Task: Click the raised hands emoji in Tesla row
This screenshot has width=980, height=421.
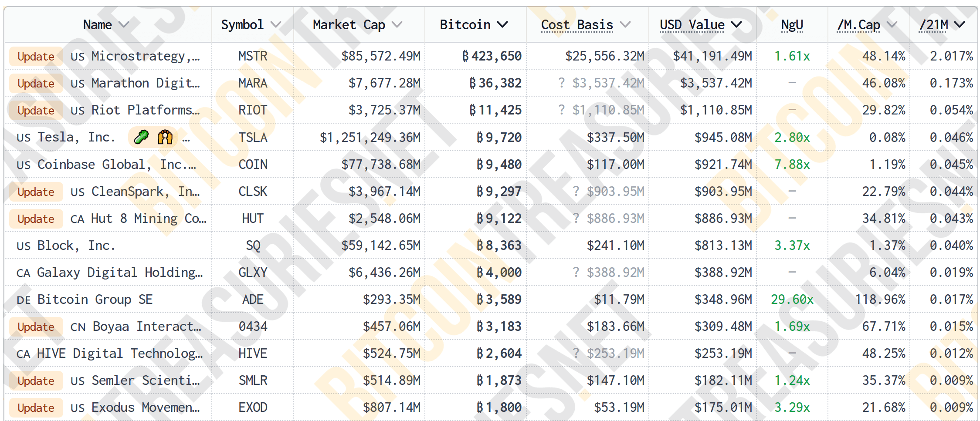Action: pos(165,138)
